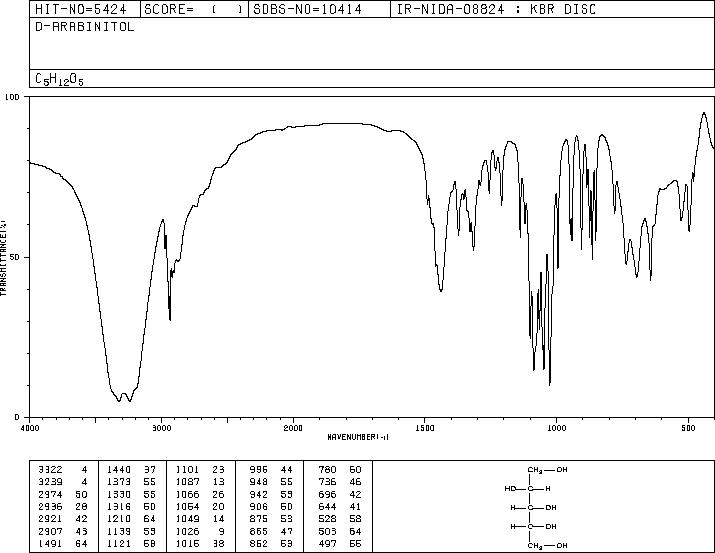Click the deepest fingerprint peak near 1026
This screenshot has width=715, height=553.
point(550,385)
